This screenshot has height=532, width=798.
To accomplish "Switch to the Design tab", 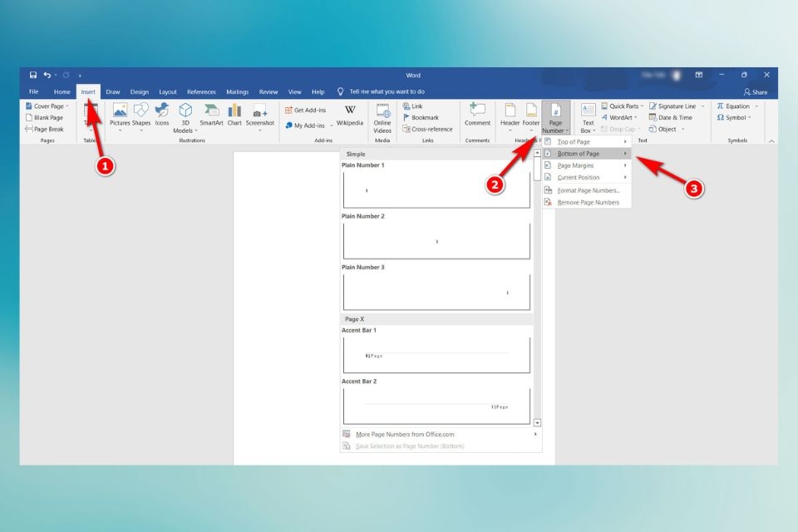I will click(x=139, y=91).
